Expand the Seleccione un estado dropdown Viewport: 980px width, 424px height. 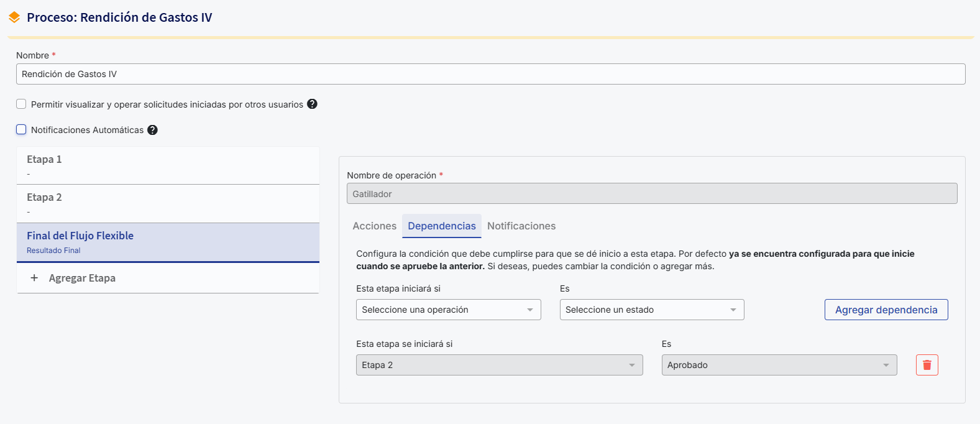pyautogui.click(x=651, y=310)
